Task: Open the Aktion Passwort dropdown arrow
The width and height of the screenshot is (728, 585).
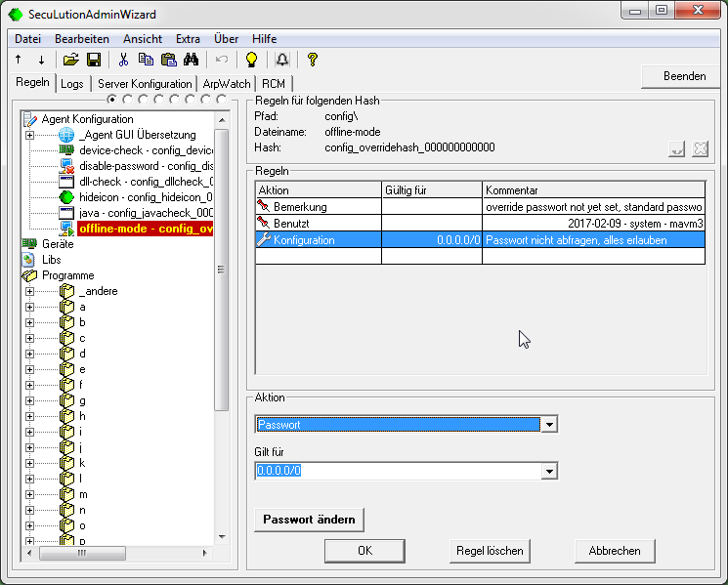Action: pyautogui.click(x=549, y=425)
